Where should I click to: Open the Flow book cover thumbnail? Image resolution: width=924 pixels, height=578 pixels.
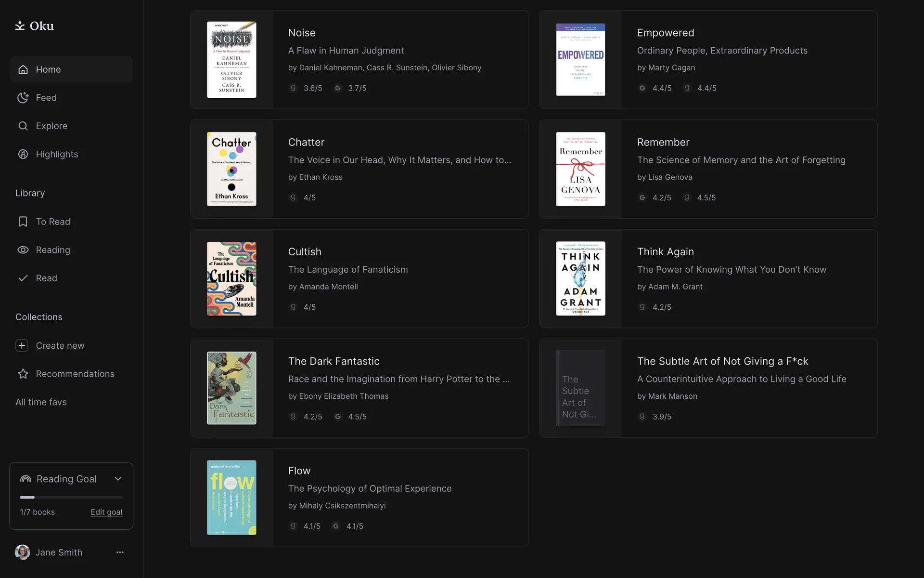click(231, 498)
